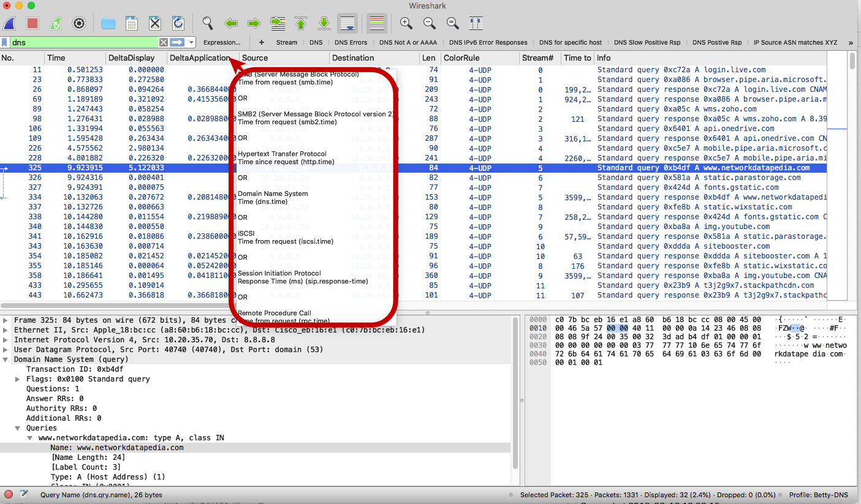Sort by the ColorRule column header
The height and width of the screenshot is (504, 861).
(x=480, y=58)
